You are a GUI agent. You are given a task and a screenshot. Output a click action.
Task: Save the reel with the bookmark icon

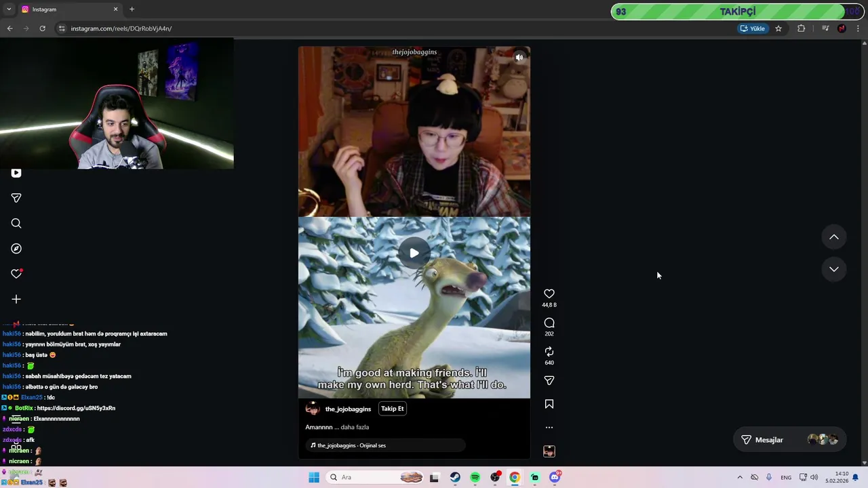(549, 404)
